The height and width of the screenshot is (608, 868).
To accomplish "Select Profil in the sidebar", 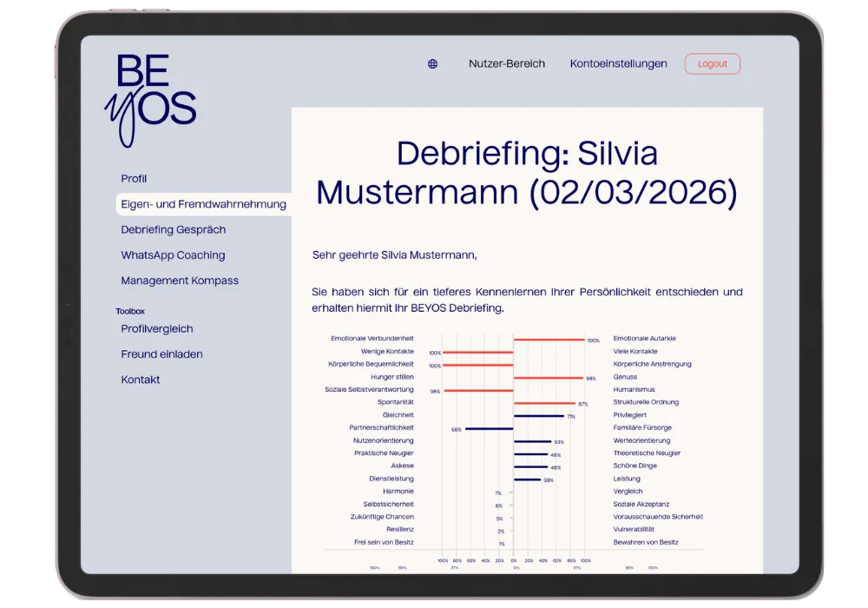I will 134,178.
